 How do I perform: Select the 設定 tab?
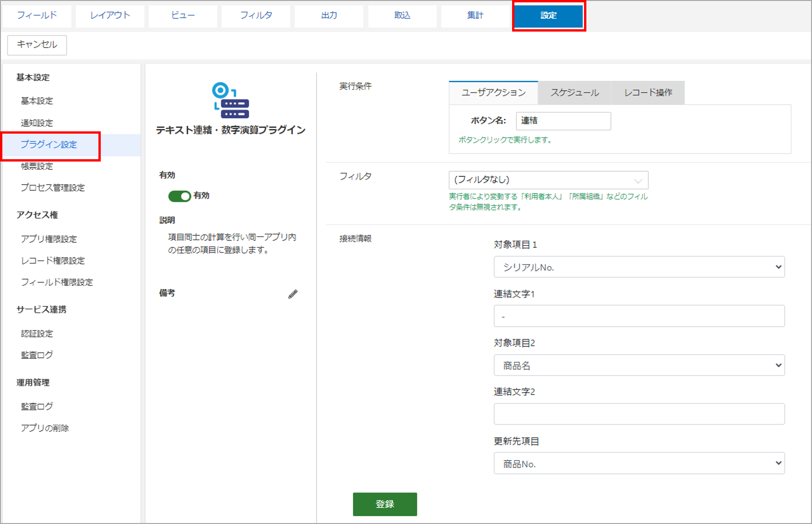549,15
